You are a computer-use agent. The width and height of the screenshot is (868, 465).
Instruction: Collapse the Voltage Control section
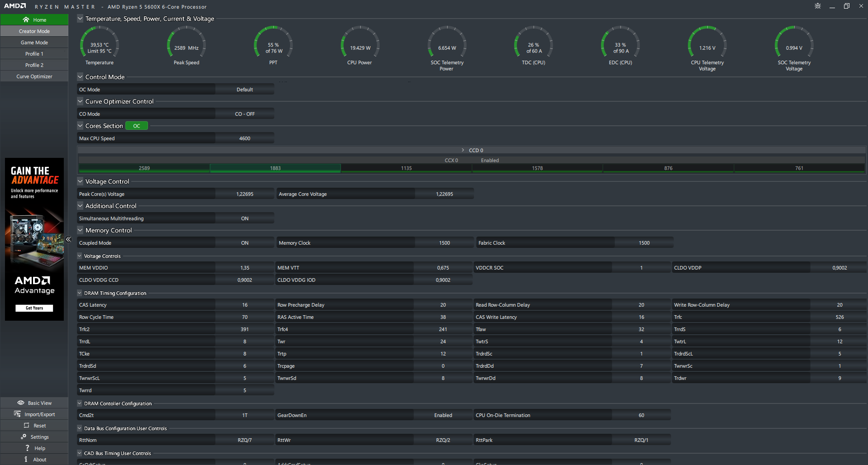[80, 181]
